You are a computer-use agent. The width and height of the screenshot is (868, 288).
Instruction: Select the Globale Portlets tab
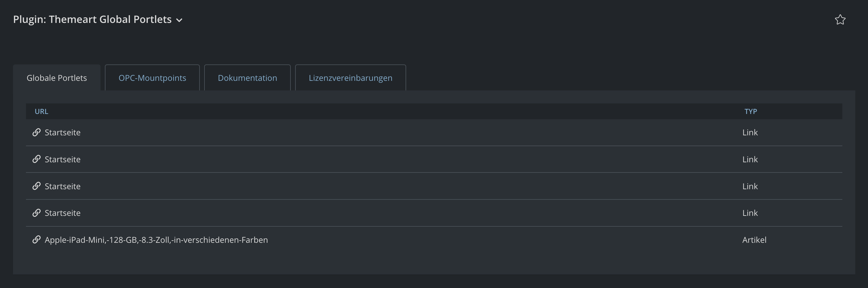57,77
